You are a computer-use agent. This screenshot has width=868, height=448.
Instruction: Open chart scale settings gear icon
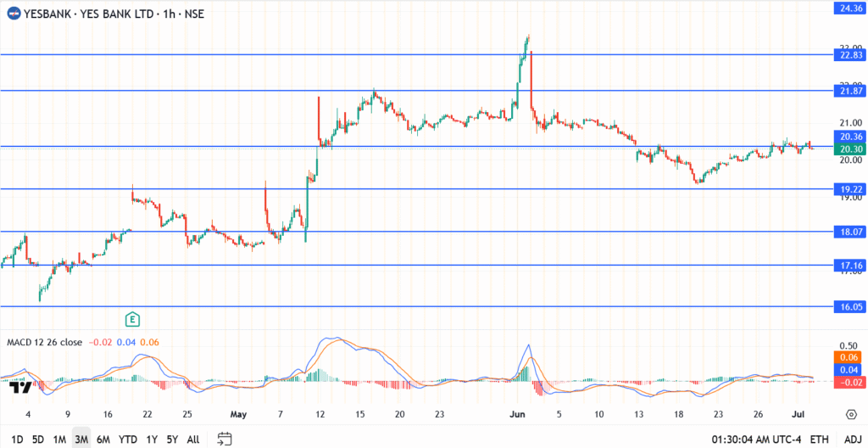[x=850, y=414]
